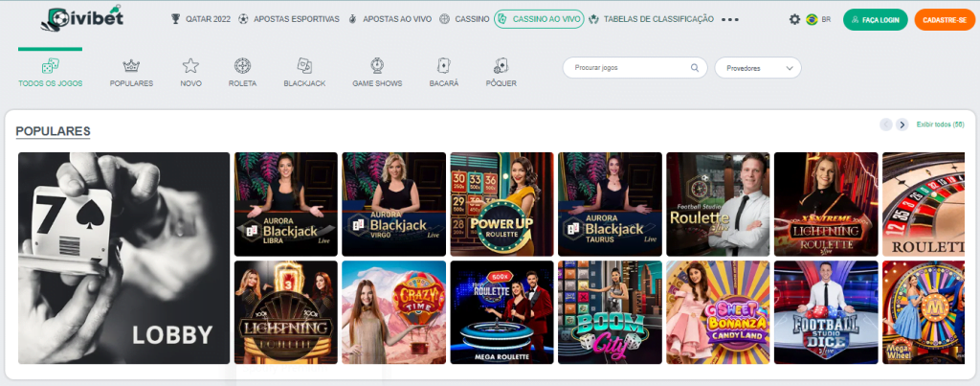Open the Crazy Time game thumbnail
This screenshot has height=386, width=980.
(x=393, y=312)
